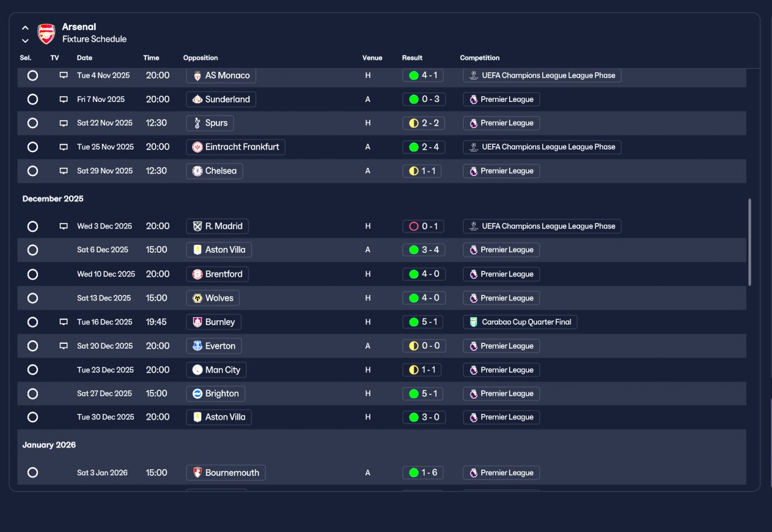Viewport: 772px width, 532px height.
Task: View the 0 - 0 result against Everton
Action: [x=423, y=346]
